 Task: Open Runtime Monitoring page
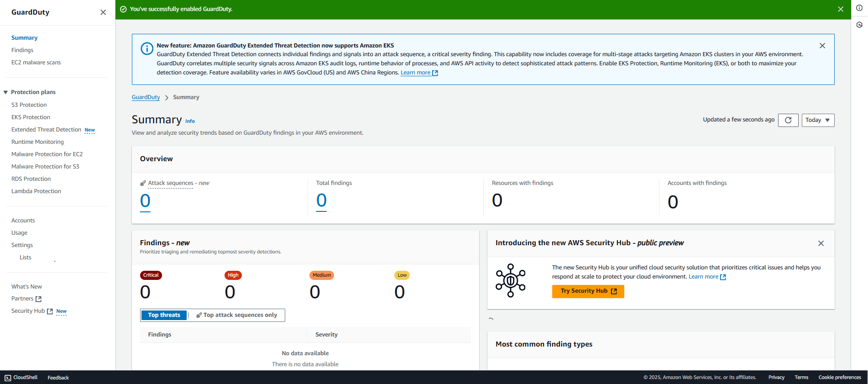(37, 142)
